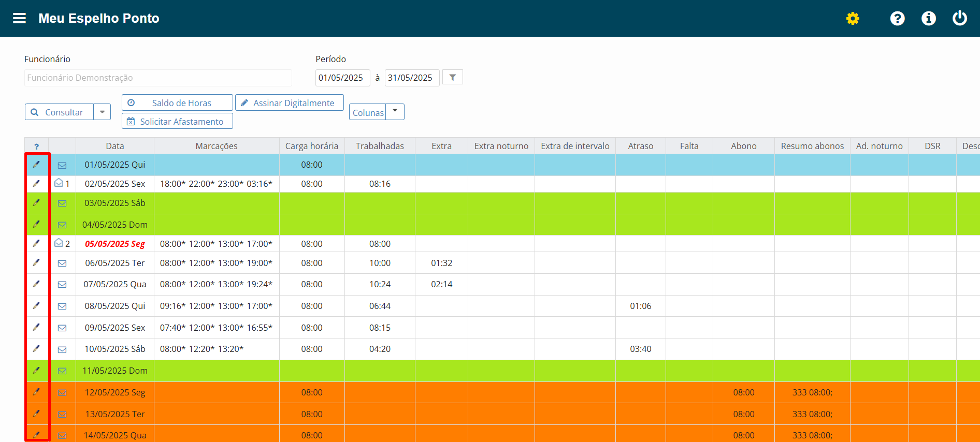Edit the 02/05/2025 Sex row with pencil
This screenshot has width=980, height=442.
click(x=36, y=183)
